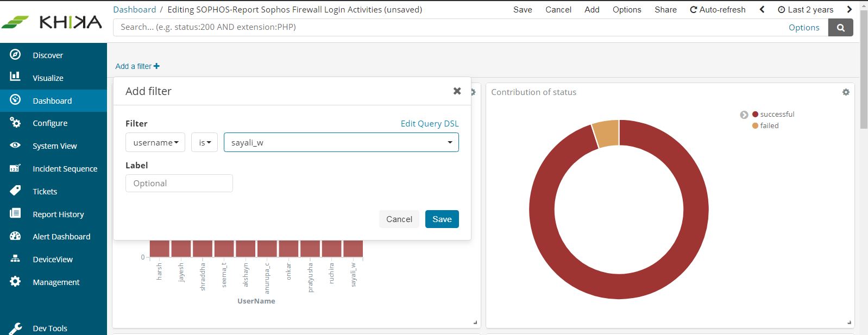Open System View in the sidebar
This screenshot has height=335, width=868.
pos(54,146)
